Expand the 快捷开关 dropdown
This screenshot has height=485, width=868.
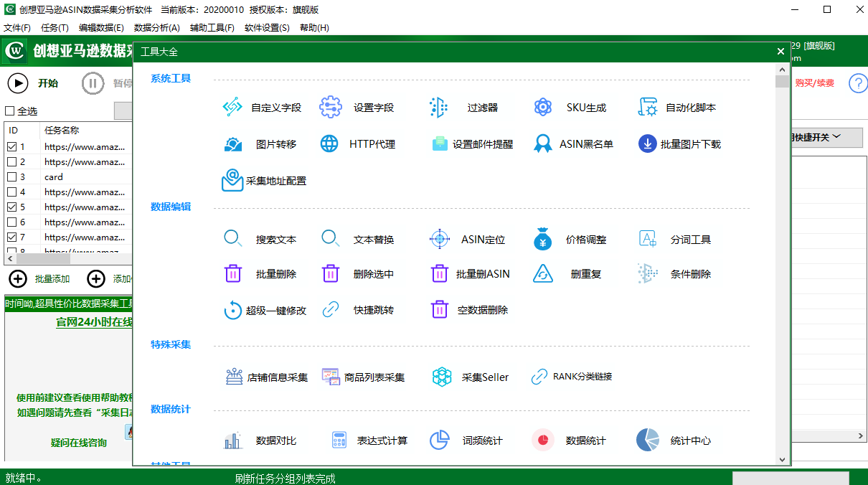click(826, 137)
